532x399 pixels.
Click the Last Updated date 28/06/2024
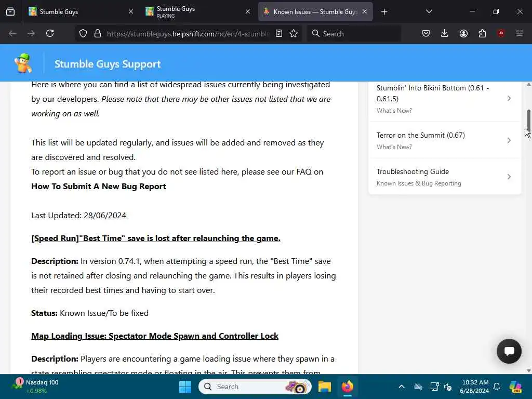point(105,216)
